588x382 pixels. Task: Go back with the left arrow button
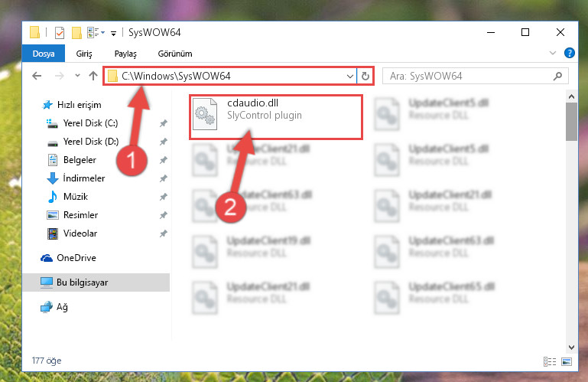pos(37,76)
